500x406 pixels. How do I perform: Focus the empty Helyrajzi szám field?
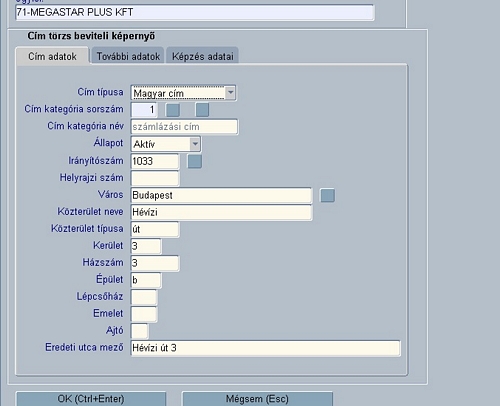point(155,178)
